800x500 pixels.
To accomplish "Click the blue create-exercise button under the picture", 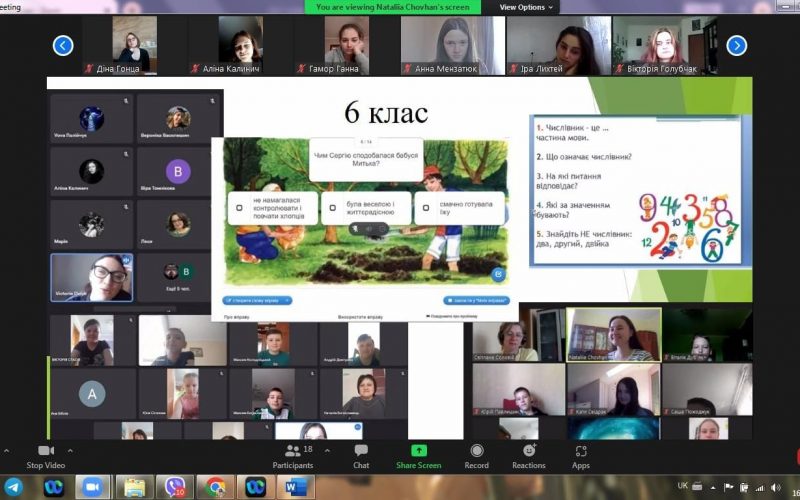I will [x=258, y=300].
